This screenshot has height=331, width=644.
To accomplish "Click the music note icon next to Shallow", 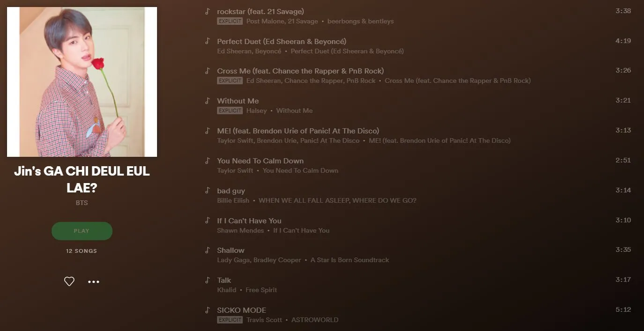I will tap(207, 250).
